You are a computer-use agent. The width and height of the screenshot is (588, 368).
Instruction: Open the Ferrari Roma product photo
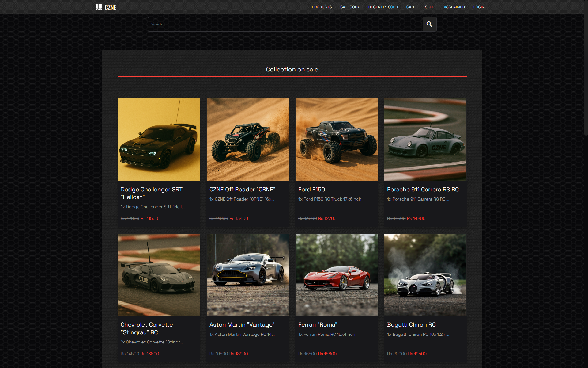click(336, 275)
